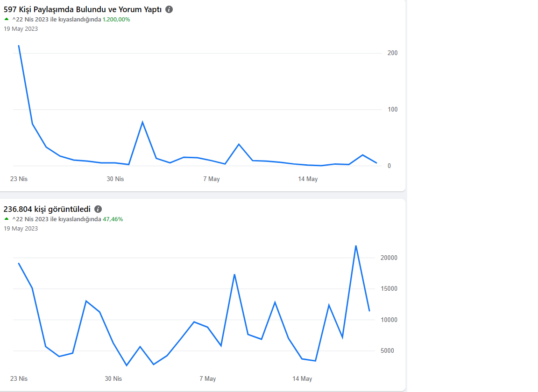Select '7 May' label on views chart
538x392 pixels.
click(207, 378)
